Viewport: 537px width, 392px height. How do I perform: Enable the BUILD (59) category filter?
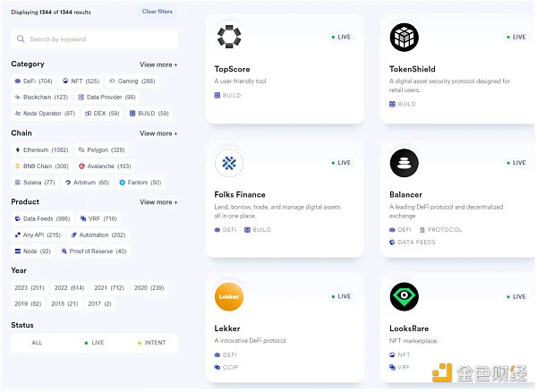coord(149,114)
